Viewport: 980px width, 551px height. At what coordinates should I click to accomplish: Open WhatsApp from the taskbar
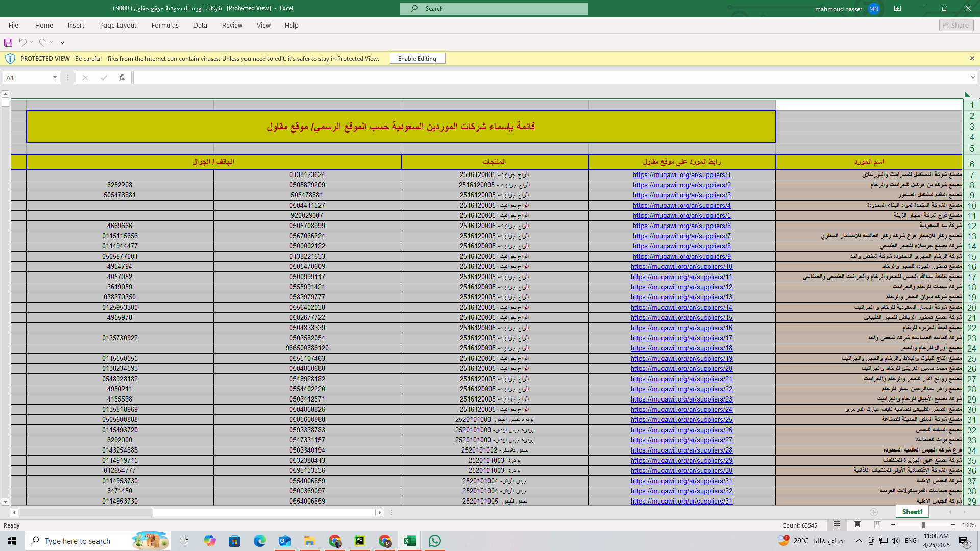click(435, 541)
